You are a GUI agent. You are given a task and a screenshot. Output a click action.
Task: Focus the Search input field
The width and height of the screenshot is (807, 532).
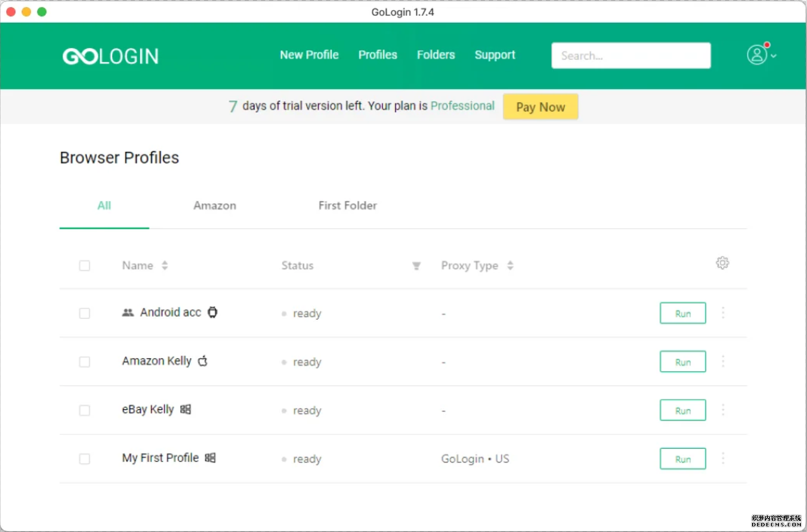click(x=630, y=55)
